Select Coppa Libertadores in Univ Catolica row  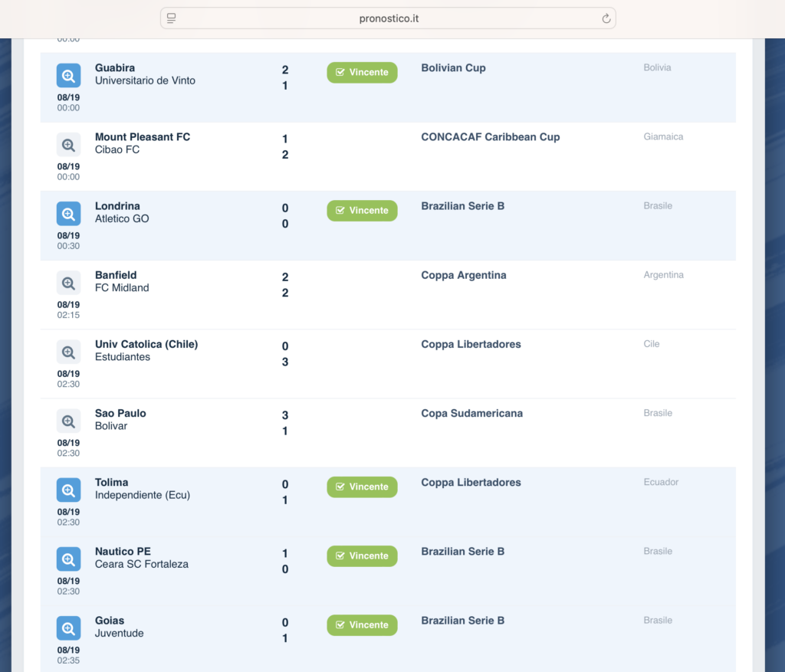[471, 344]
